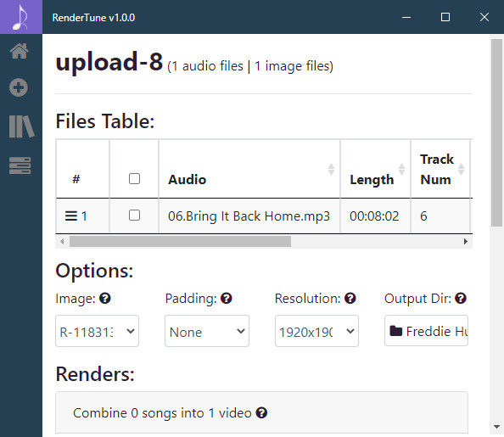The height and width of the screenshot is (437, 504).
Task: Open the Resolution dropdown showing 1920x19
Action: tap(316, 331)
